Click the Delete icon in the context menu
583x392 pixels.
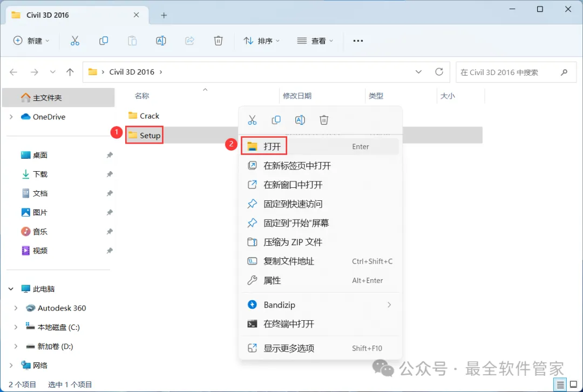[324, 120]
